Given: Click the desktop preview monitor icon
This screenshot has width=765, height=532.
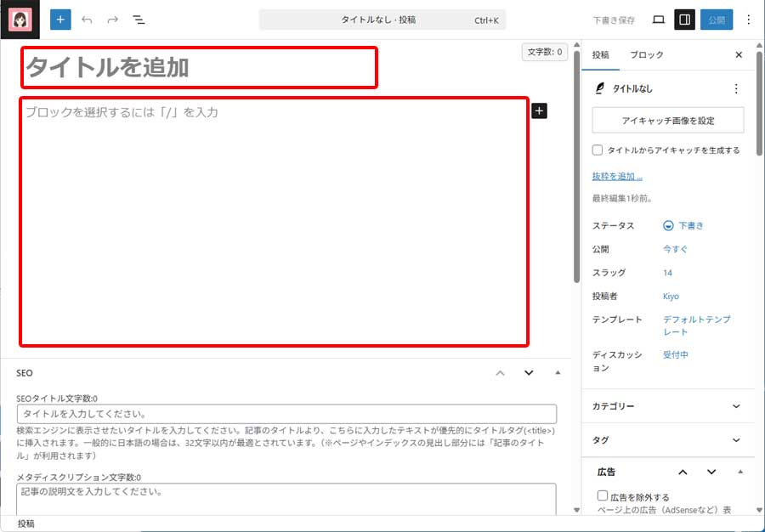Looking at the screenshot, I should coord(657,19).
